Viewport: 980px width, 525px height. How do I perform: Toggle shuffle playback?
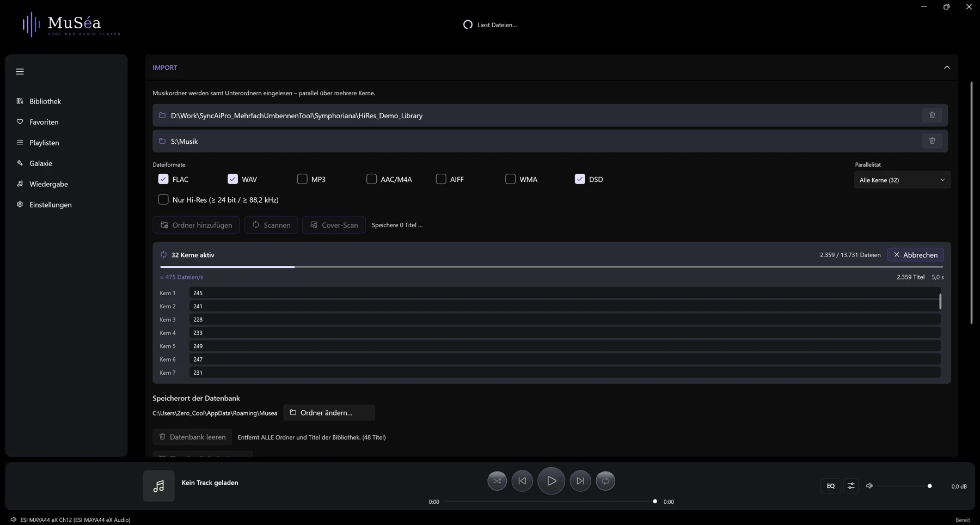497,481
